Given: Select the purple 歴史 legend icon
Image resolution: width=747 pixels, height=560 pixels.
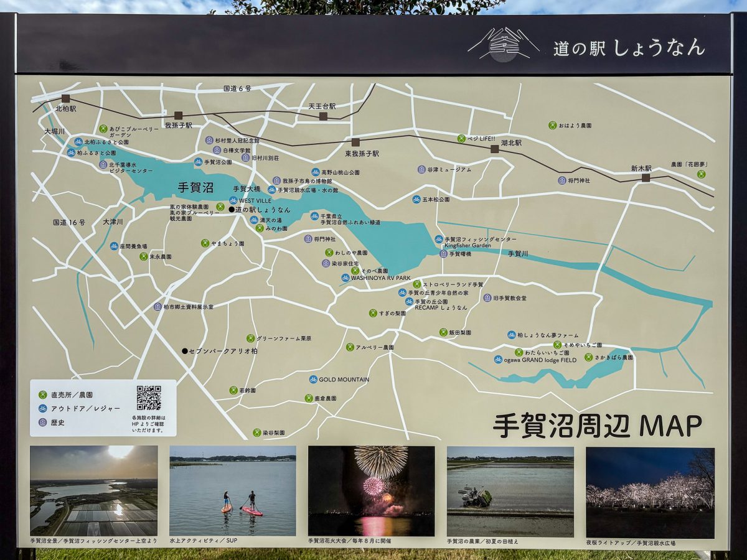Looking at the screenshot, I should [x=42, y=422].
